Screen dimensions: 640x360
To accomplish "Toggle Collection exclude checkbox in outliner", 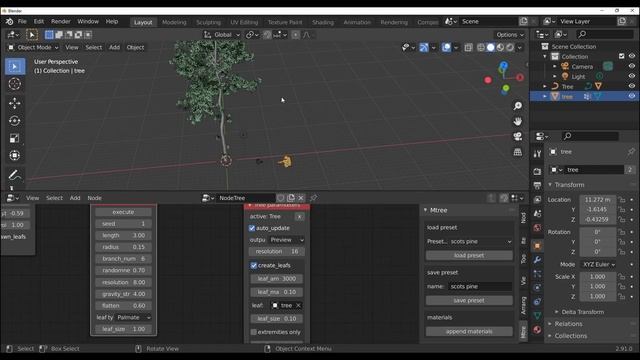I will coord(621,56).
